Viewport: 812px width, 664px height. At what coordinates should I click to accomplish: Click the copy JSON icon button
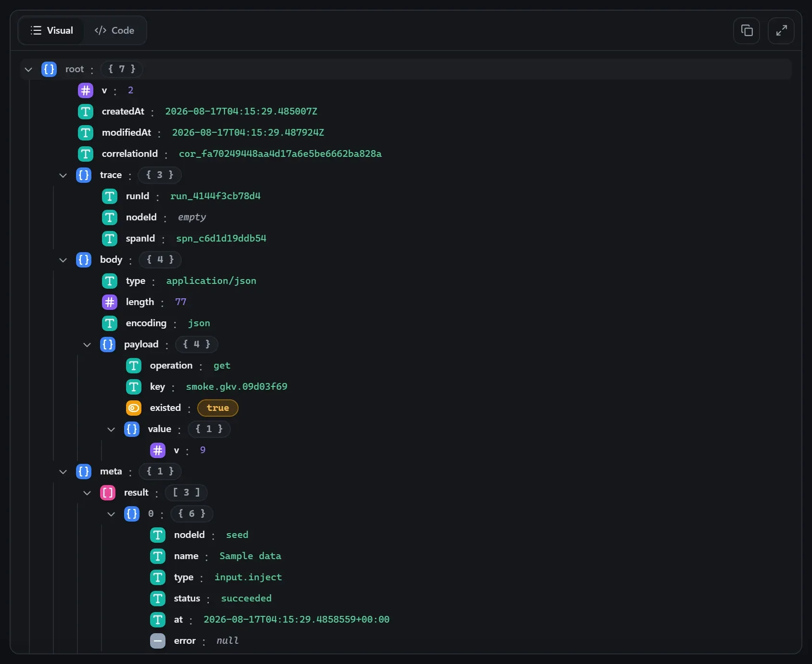click(747, 31)
